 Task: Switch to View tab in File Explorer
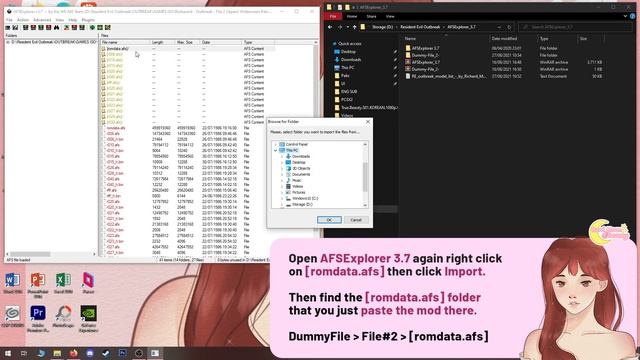[x=390, y=16]
